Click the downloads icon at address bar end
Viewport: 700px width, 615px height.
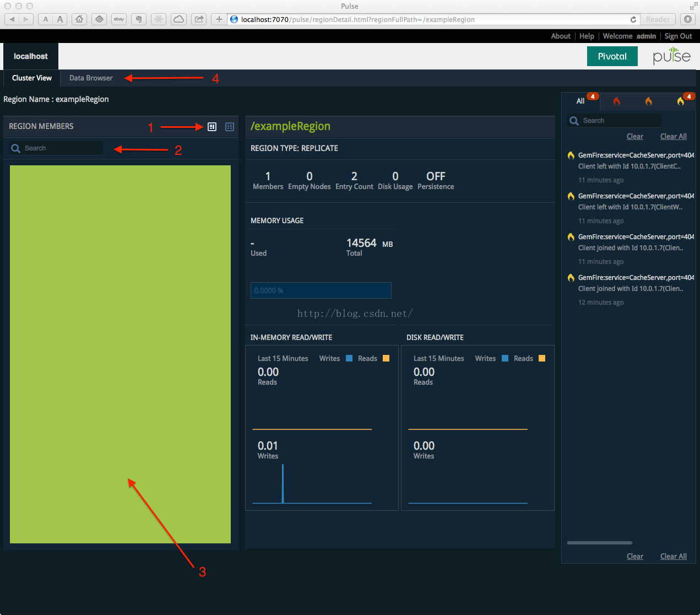coord(688,19)
